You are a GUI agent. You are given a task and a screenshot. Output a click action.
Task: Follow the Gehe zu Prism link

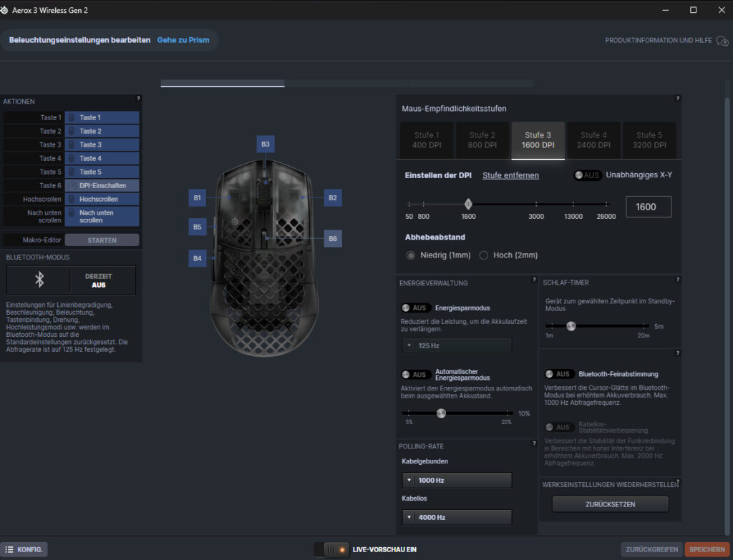click(183, 40)
